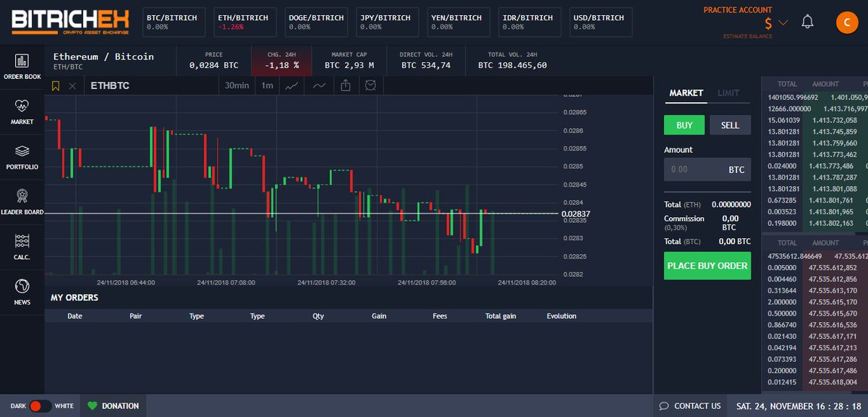
Task: Click the Donation button
Action: point(113,406)
